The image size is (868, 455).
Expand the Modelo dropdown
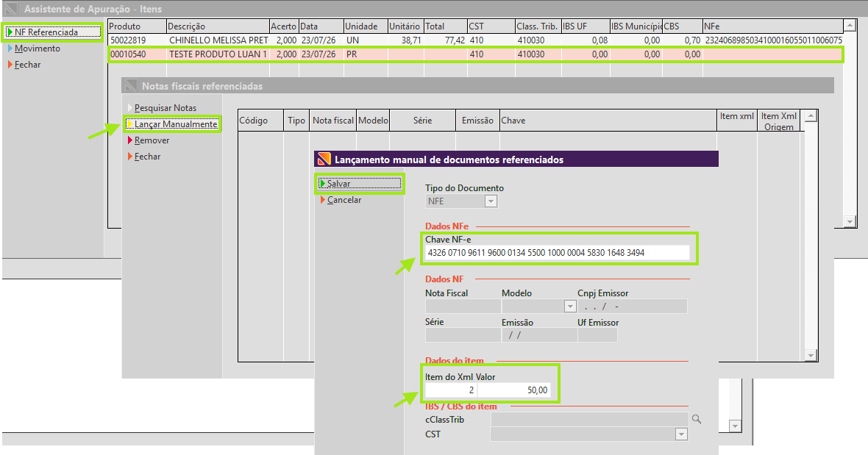coord(570,307)
